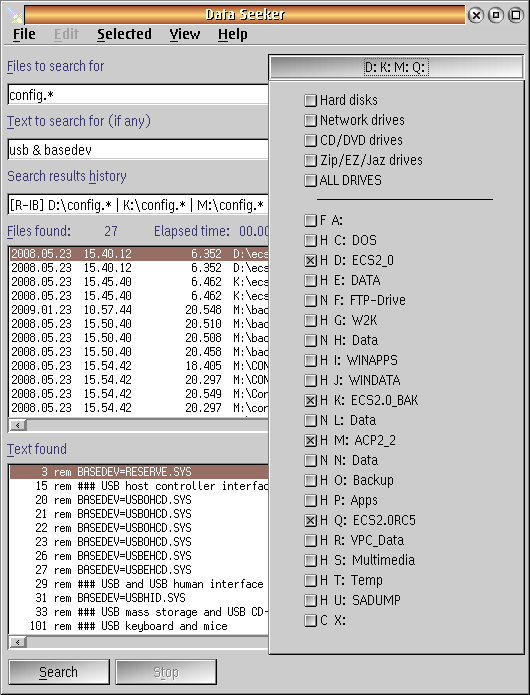Viewport: 530px width, 695px height.
Task: Collapse the D: K: M: Q: drives dropdown
Action: 396,67
